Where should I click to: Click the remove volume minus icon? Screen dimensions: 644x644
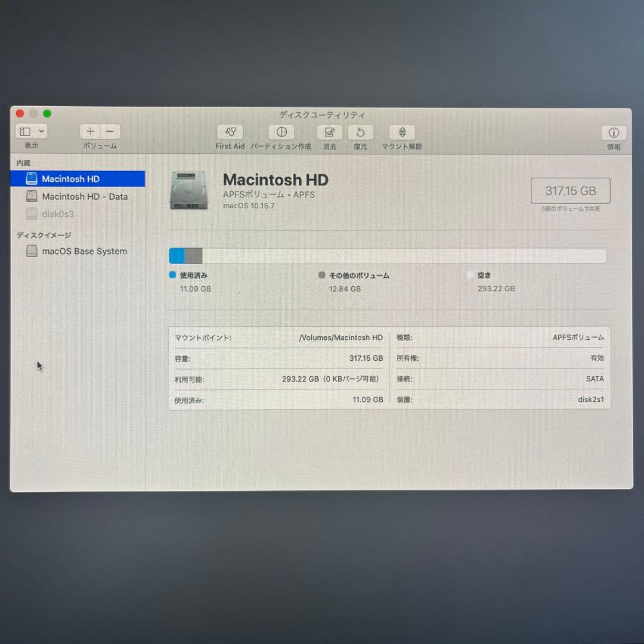(110, 131)
